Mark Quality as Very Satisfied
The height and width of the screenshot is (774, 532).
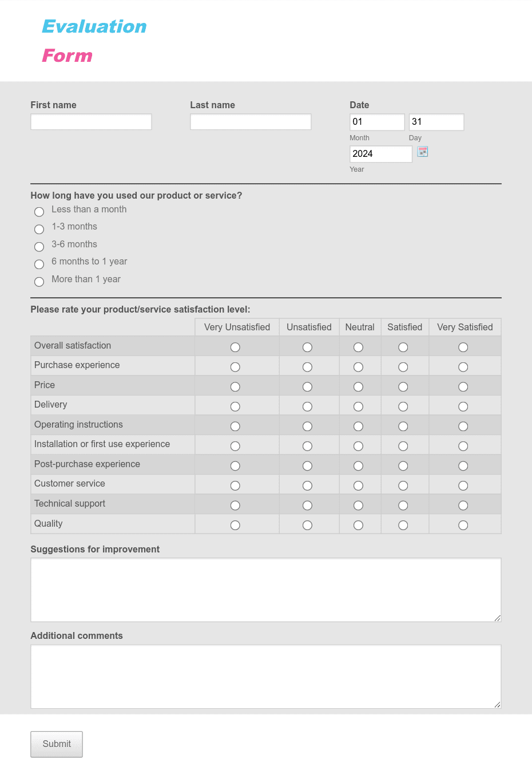pos(463,525)
